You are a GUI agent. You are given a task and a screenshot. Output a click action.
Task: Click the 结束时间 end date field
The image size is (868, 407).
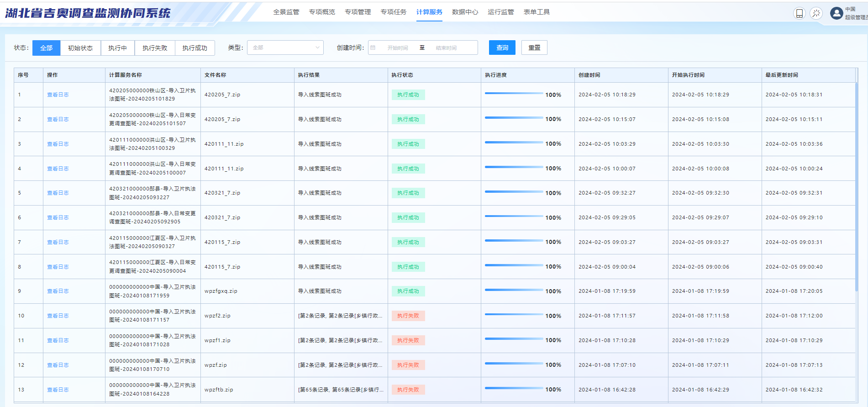[446, 48]
